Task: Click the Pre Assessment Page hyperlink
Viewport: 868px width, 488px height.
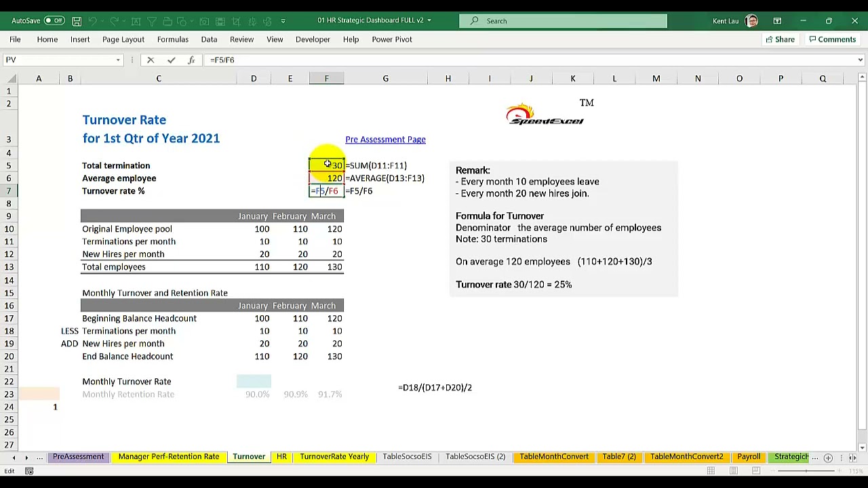Action: tap(385, 140)
